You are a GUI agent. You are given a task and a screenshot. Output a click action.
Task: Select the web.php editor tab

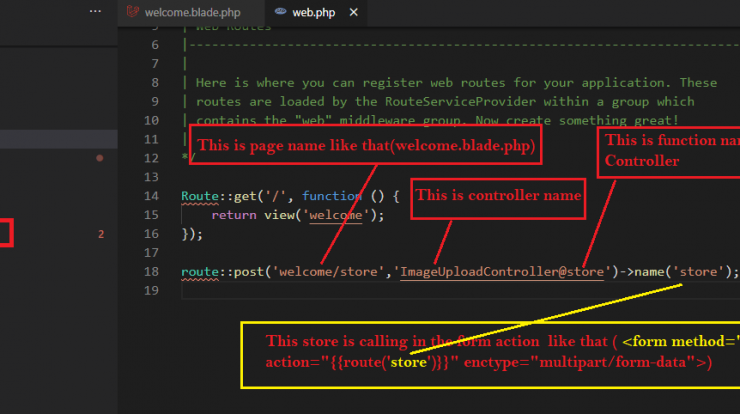click(x=313, y=12)
